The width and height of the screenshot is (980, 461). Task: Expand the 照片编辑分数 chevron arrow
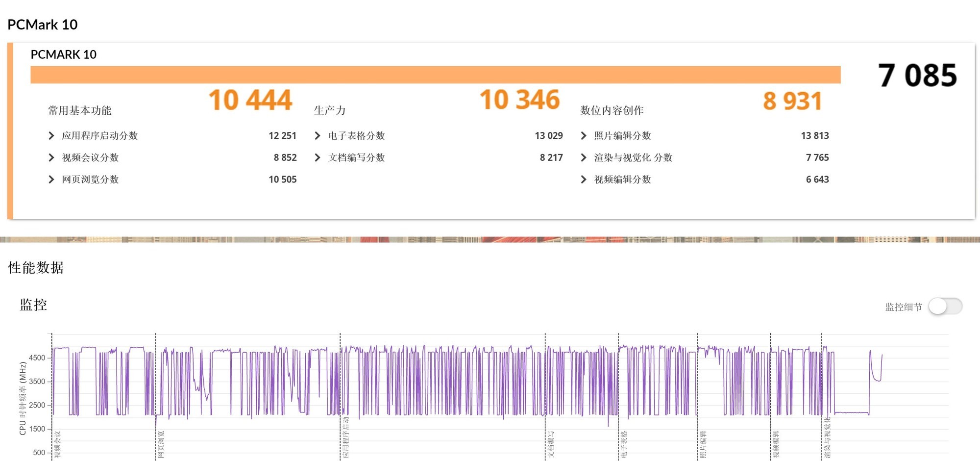click(584, 136)
